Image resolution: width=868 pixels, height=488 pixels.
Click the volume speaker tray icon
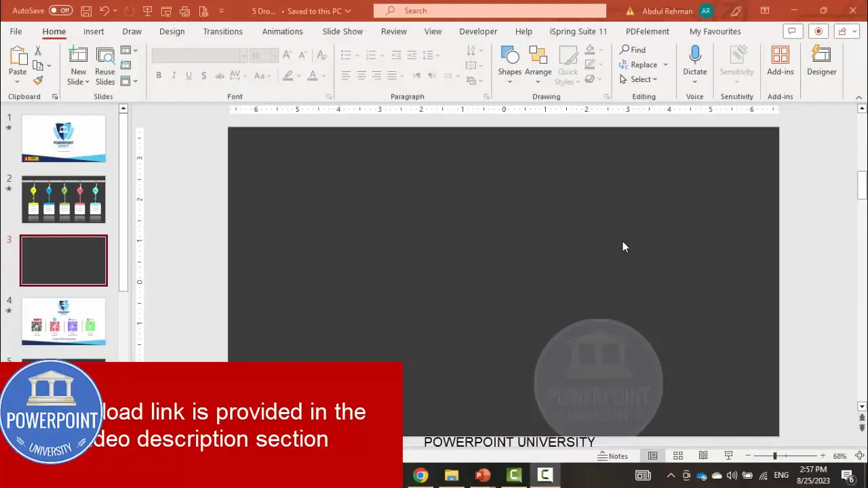(x=732, y=476)
